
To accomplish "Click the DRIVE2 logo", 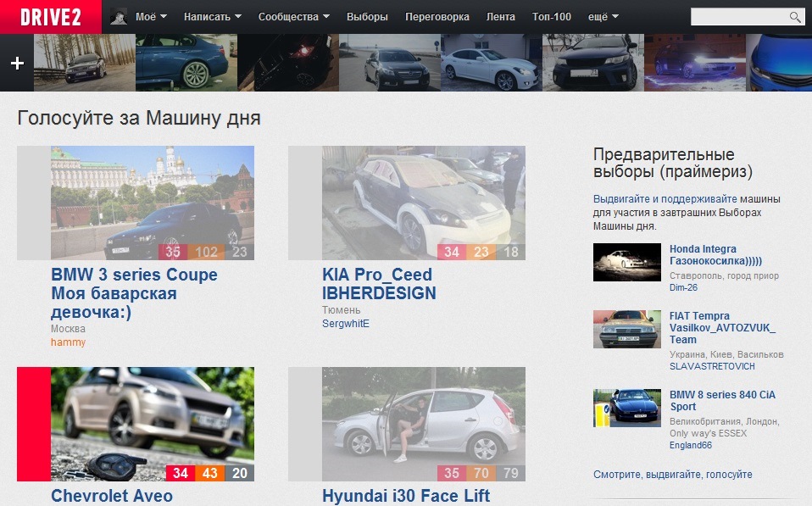I will coord(51,17).
